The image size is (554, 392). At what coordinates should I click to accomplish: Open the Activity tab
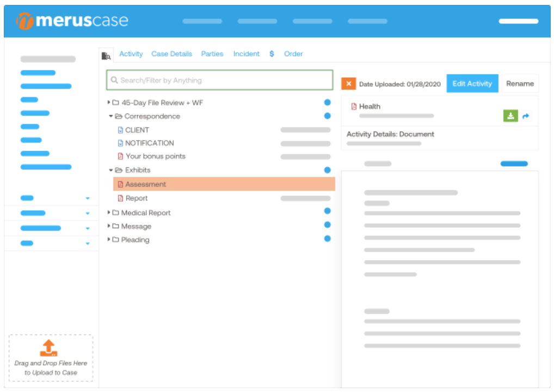131,54
